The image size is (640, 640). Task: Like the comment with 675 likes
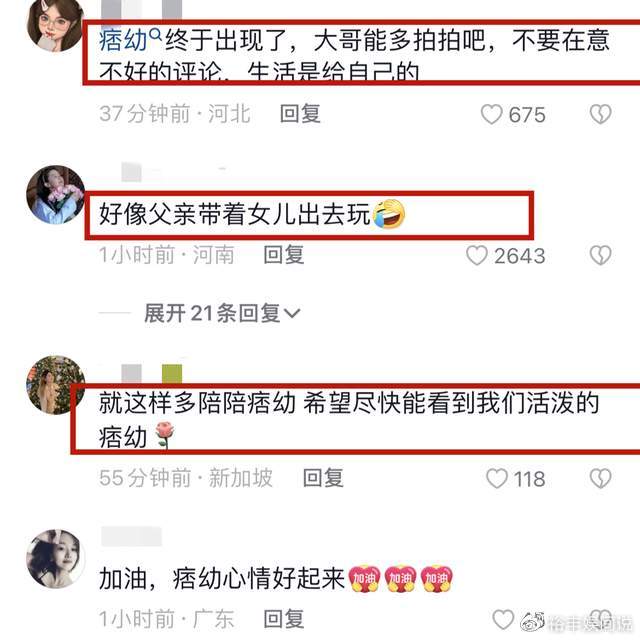tap(491, 114)
